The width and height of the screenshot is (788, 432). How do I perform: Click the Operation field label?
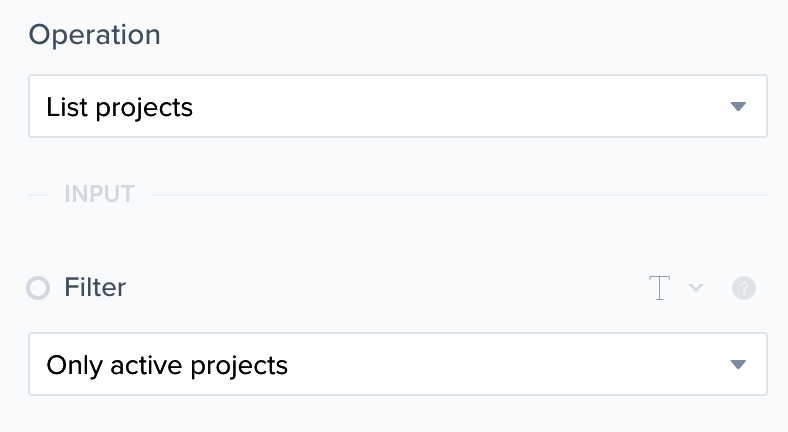point(94,35)
